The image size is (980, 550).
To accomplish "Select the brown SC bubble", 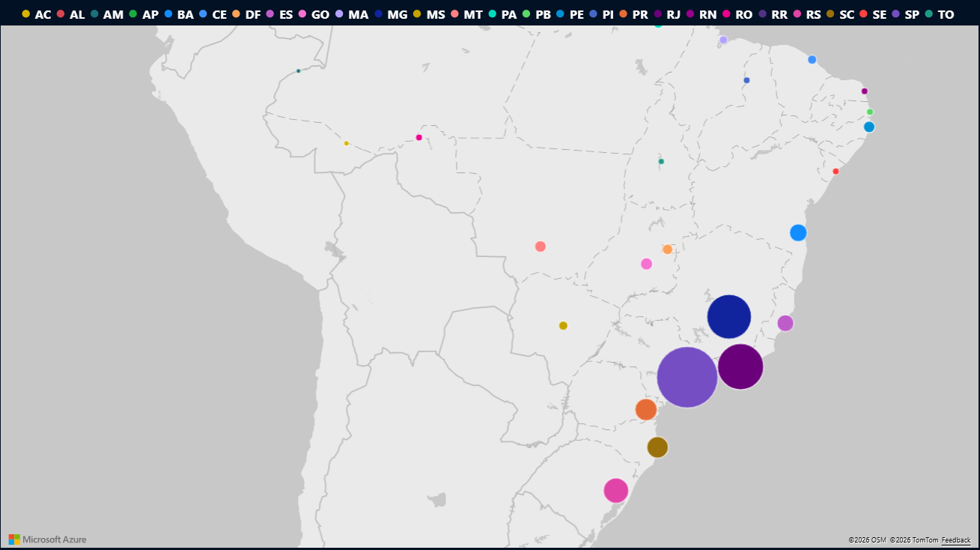I will pos(657,447).
